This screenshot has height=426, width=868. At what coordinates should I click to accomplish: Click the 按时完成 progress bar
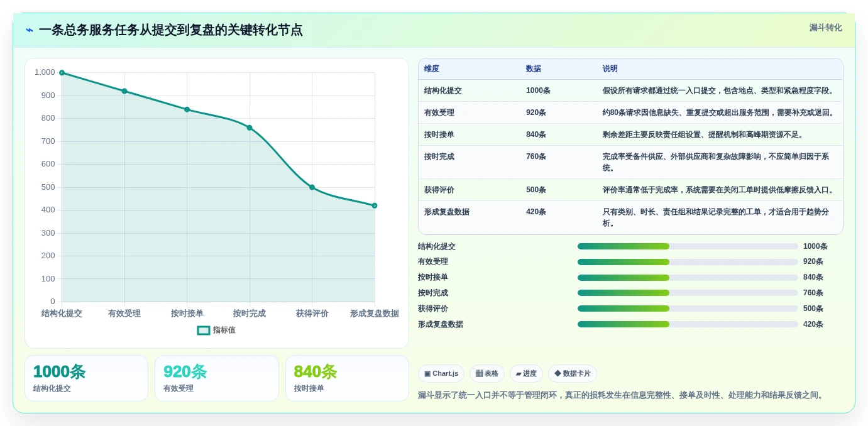pyautogui.click(x=688, y=293)
